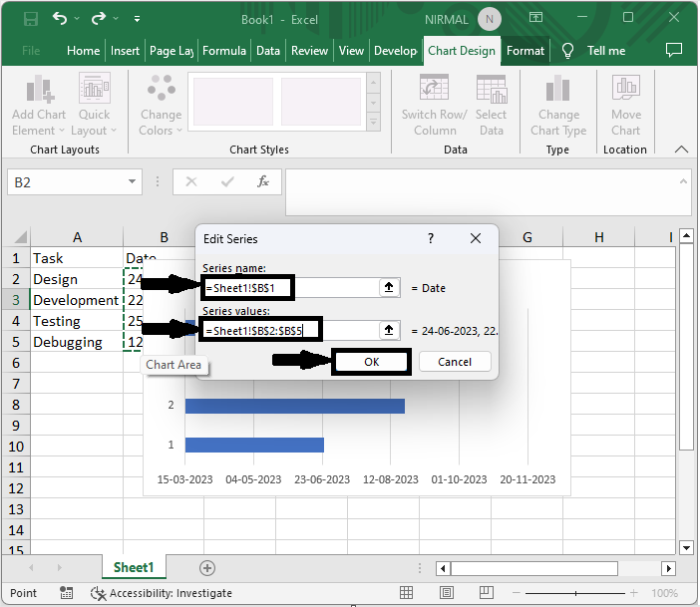Click the Select Data icon
This screenshot has height=607, width=700.
pyautogui.click(x=491, y=92)
